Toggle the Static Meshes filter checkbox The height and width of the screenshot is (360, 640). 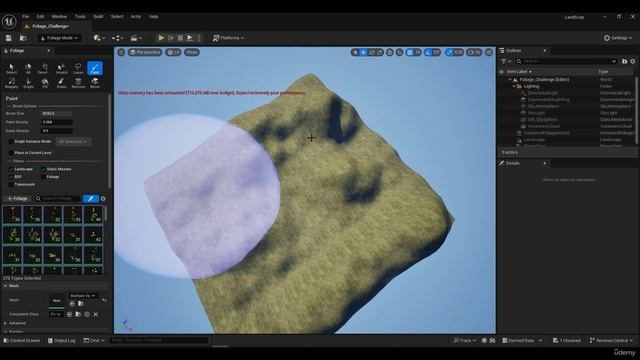point(43,169)
